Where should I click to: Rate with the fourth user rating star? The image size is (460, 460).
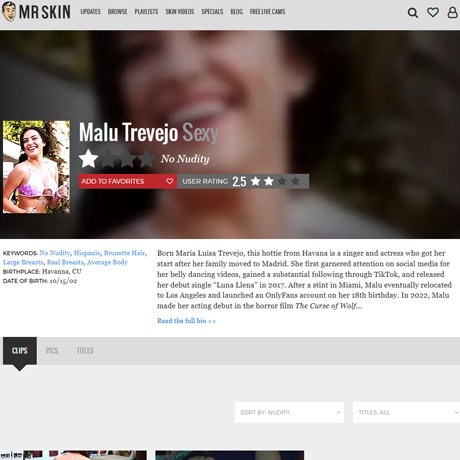pos(295,181)
